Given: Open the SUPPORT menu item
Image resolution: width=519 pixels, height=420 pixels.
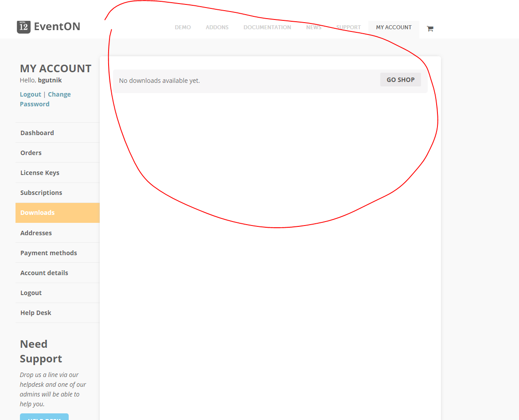Looking at the screenshot, I should click(x=348, y=27).
